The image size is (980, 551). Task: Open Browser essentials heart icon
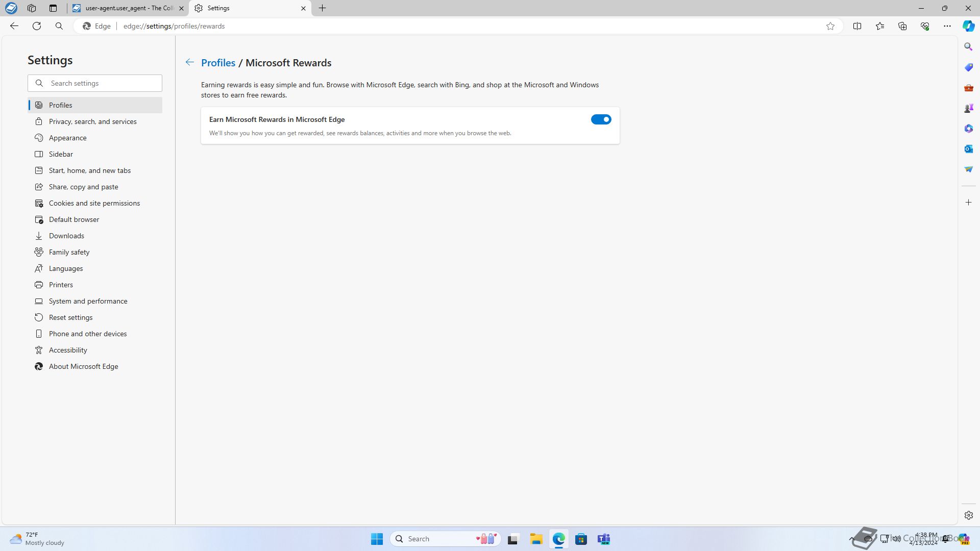(924, 26)
